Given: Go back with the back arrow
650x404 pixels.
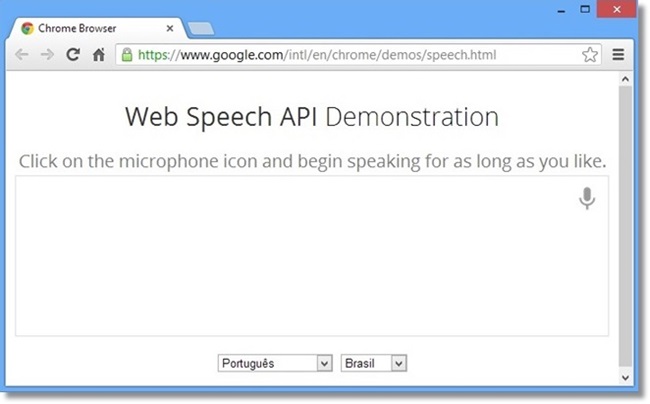Looking at the screenshot, I should pyautogui.click(x=21, y=54).
